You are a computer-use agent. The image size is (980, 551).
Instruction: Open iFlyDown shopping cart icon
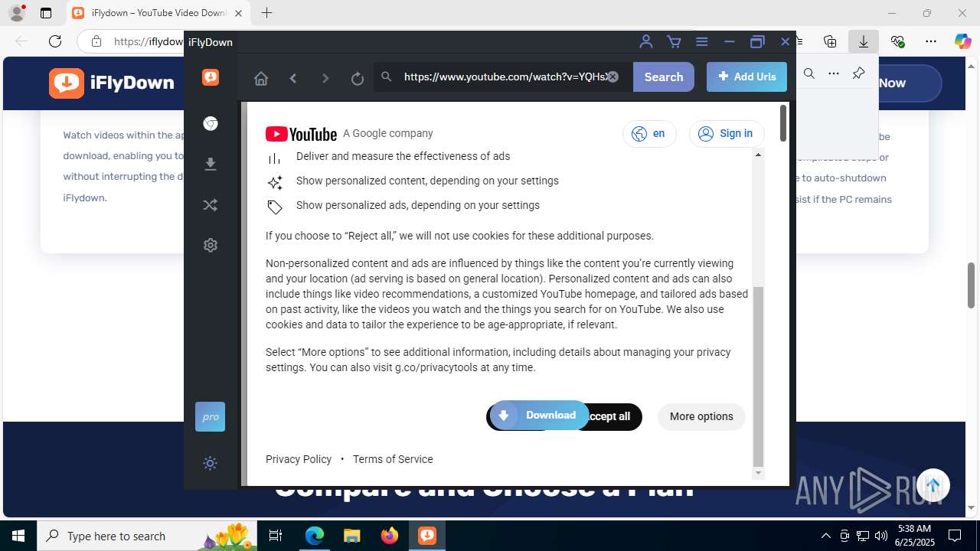coord(674,42)
